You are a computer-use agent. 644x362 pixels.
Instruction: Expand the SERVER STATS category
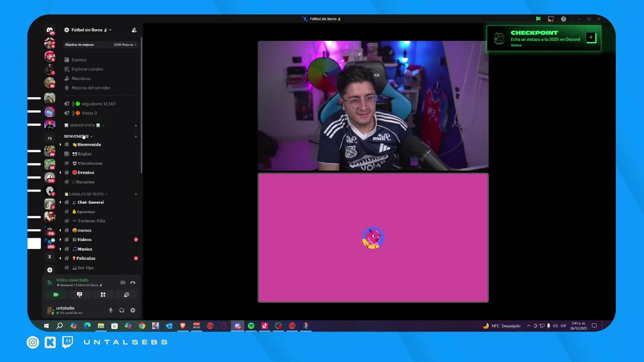[x=84, y=125]
